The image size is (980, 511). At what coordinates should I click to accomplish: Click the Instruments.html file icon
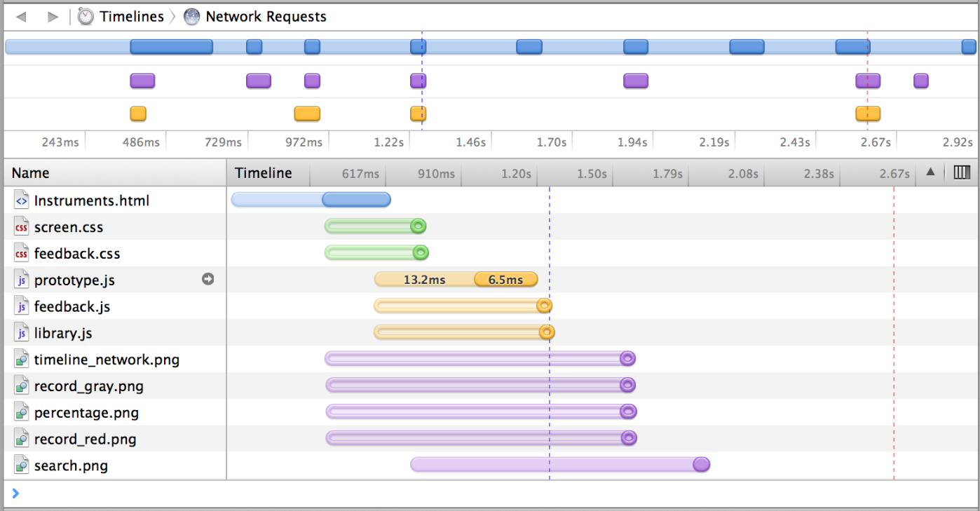pyautogui.click(x=22, y=200)
